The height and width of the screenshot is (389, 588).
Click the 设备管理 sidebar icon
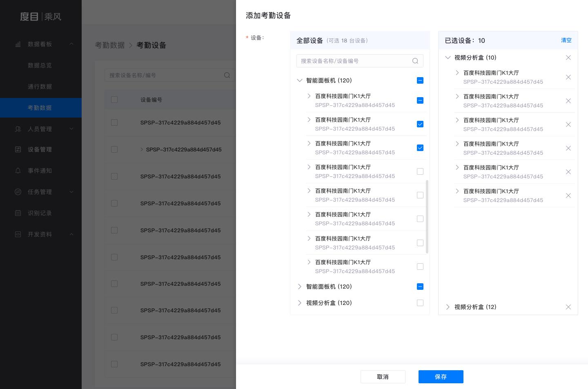(x=18, y=149)
